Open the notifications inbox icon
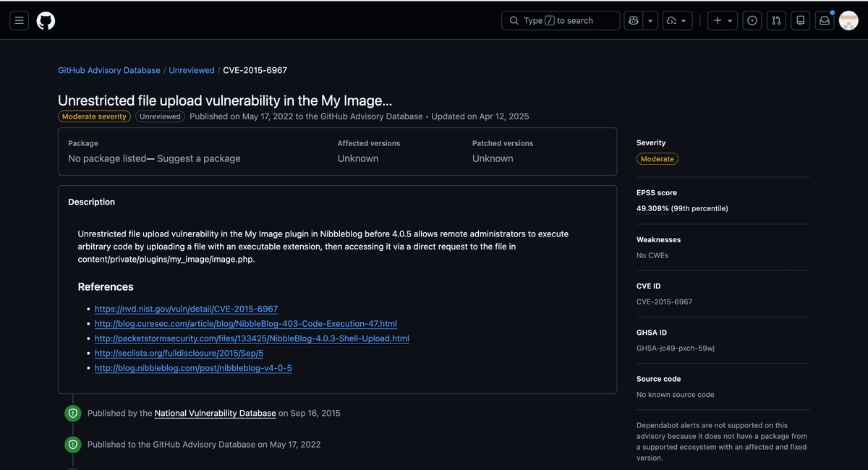The height and width of the screenshot is (470, 868). click(x=824, y=21)
